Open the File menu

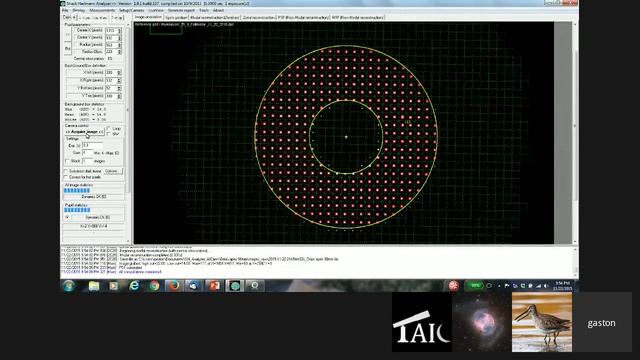pyautogui.click(x=65, y=10)
